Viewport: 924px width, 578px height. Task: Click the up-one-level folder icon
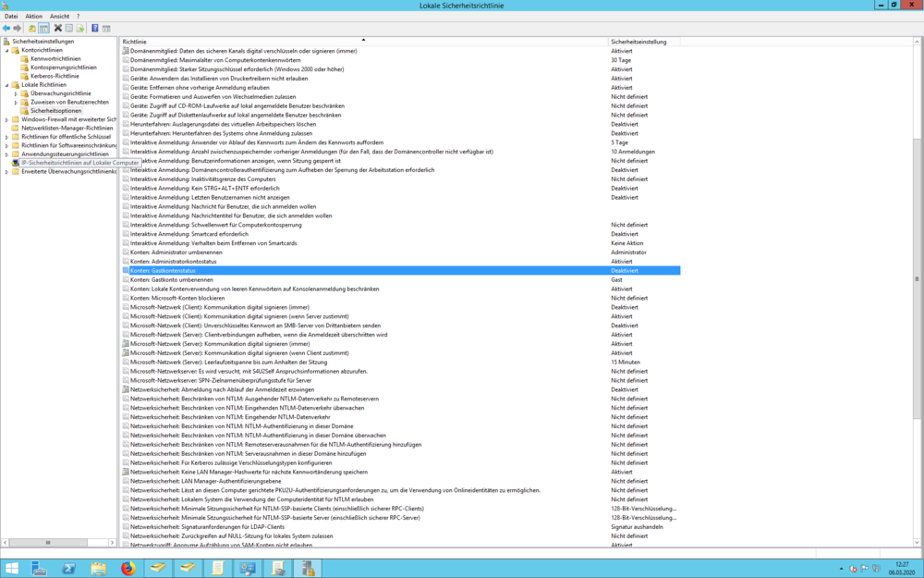pyautogui.click(x=32, y=29)
